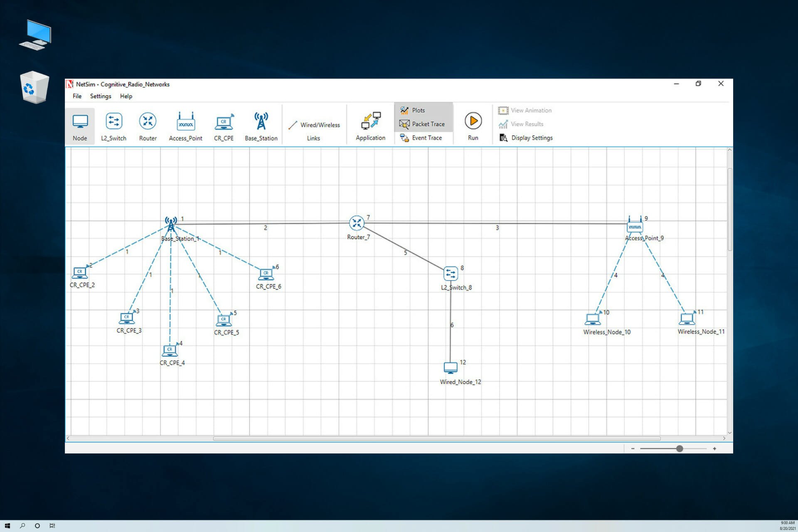The width and height of the screenshot is (798, 532).
Task: Select Wireless_Node_11 on the canvas
Action: pos(687,319)
